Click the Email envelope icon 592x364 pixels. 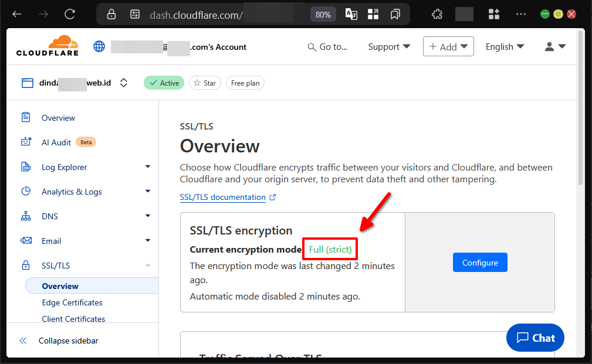[x=26, y=240]
